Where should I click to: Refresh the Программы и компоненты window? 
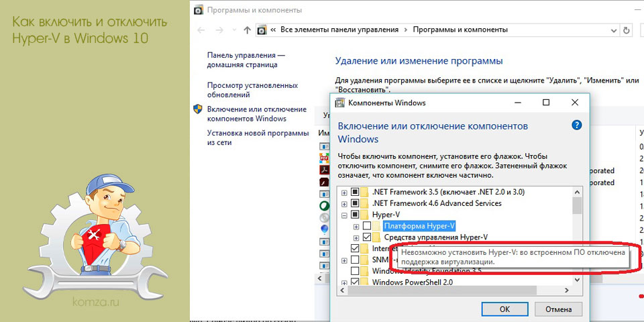(x=626, y=30)
